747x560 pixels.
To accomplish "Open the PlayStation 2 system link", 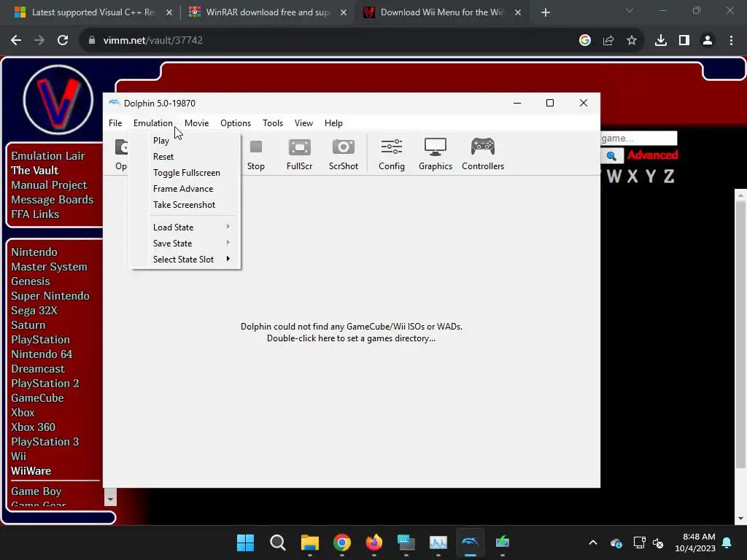I will tap(44, 383).
